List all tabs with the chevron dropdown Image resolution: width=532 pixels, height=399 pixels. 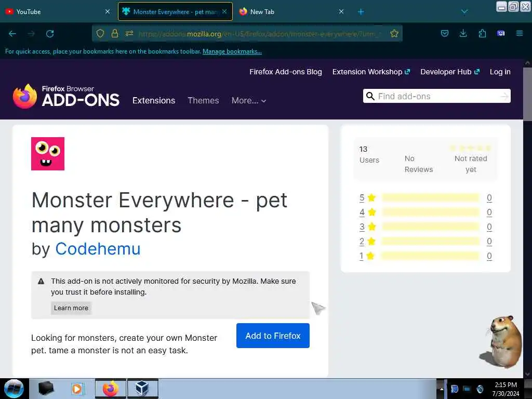coord(464,12)
